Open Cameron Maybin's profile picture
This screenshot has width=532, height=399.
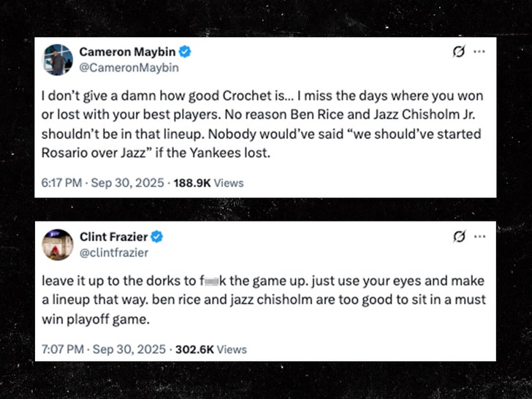tap(58, 59)
